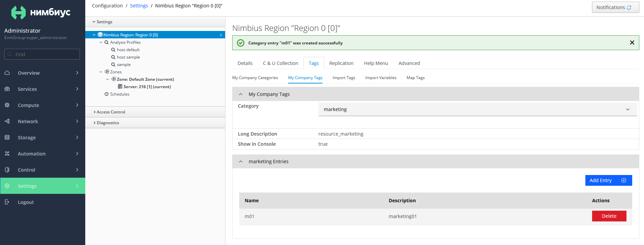Click the search magnifier in Find box
This screenshot has width=644, height=245.
click(x=9, y=54)
